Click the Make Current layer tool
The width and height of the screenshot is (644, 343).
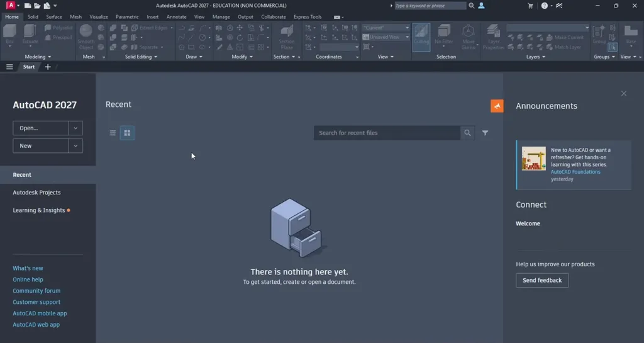(565, 37)
